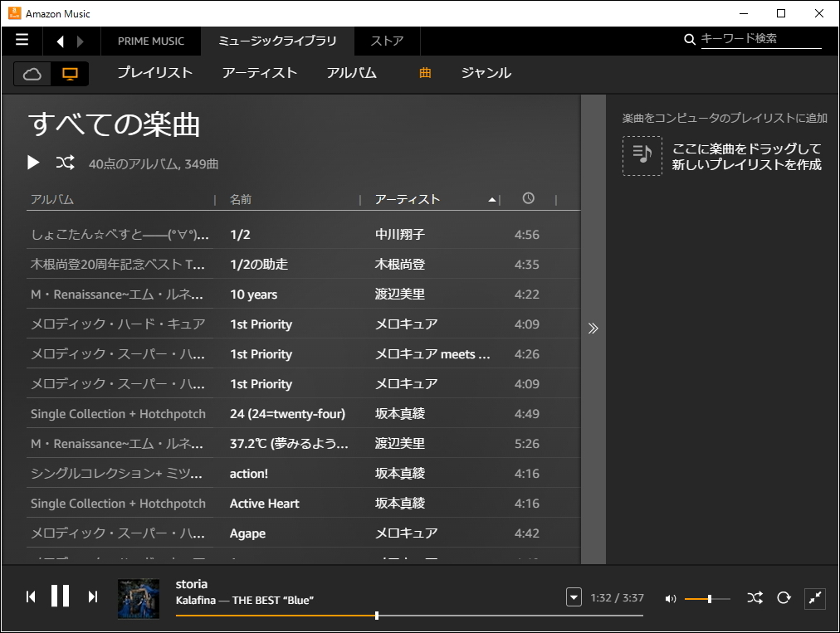Click album しょこたん☆べすと
Viewport: 840px width, 633px height.
[x=120, y=234]
